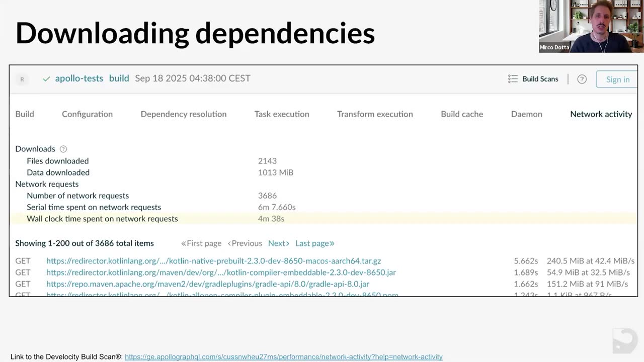Viewport: 644px width, 362px height.
Task: Click the apollo-tests project link
Action: 79,78
